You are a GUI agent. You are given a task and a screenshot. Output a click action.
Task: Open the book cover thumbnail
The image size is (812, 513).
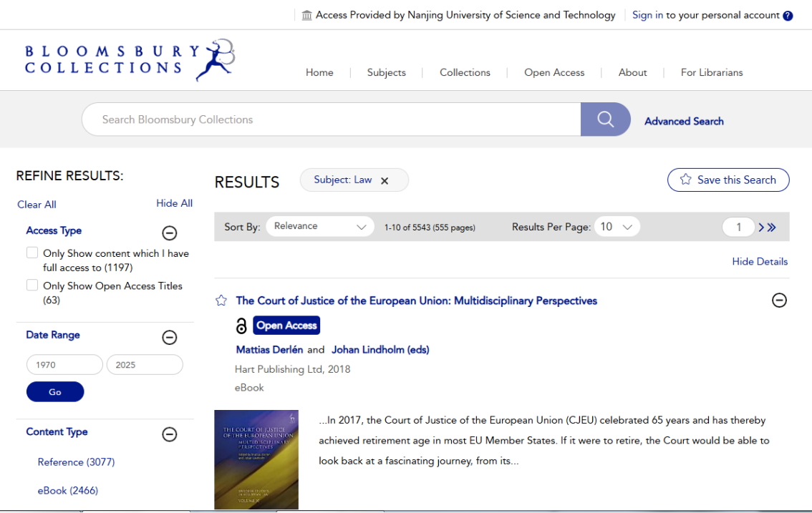256,459
